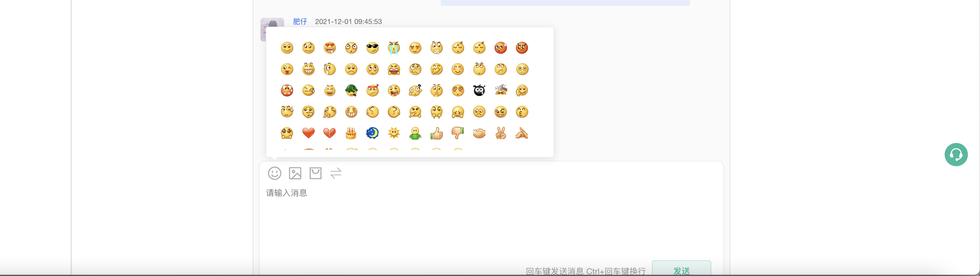
Task: Insert the red headband emoji
Action: pyautogui.click(x=373, y=90)
